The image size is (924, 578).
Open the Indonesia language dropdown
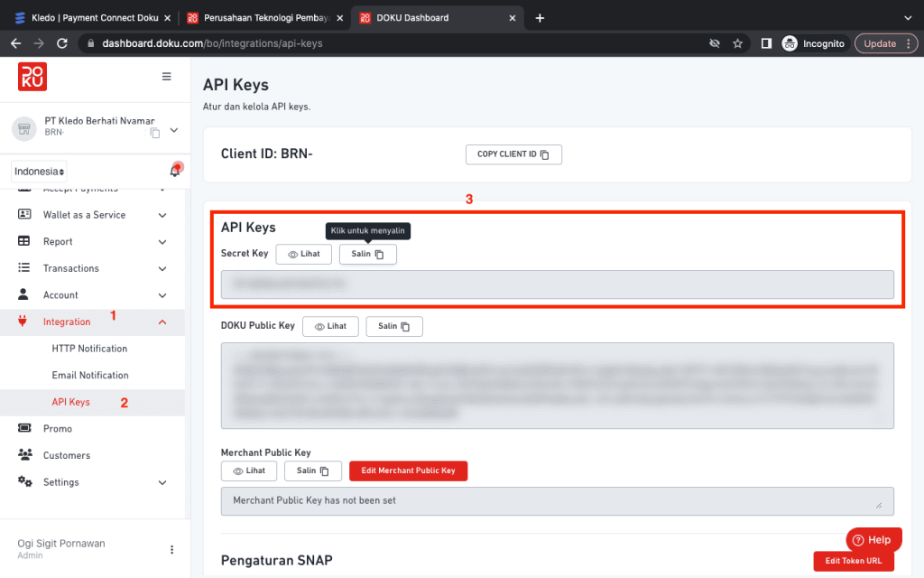39,172
